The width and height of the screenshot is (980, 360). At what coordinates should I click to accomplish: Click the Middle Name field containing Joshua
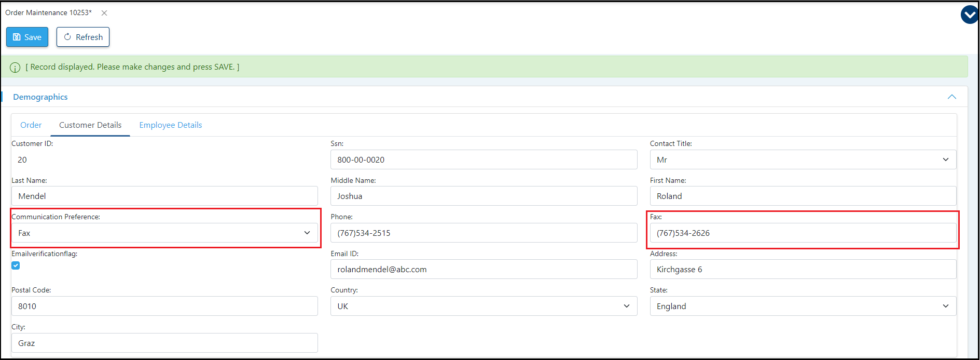click(x=484, y=196)
